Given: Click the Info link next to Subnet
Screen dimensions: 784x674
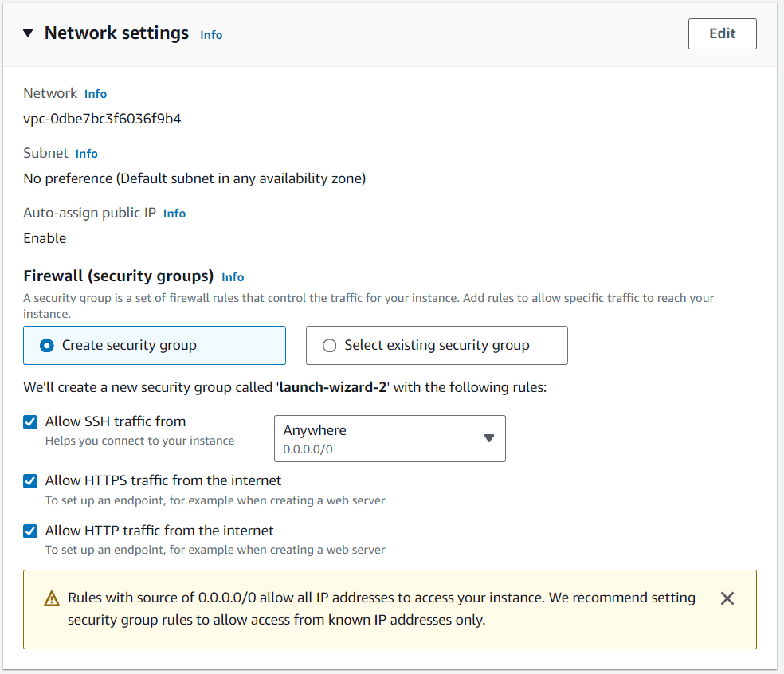Looking at the screenshot, I should tap(86, 153).
